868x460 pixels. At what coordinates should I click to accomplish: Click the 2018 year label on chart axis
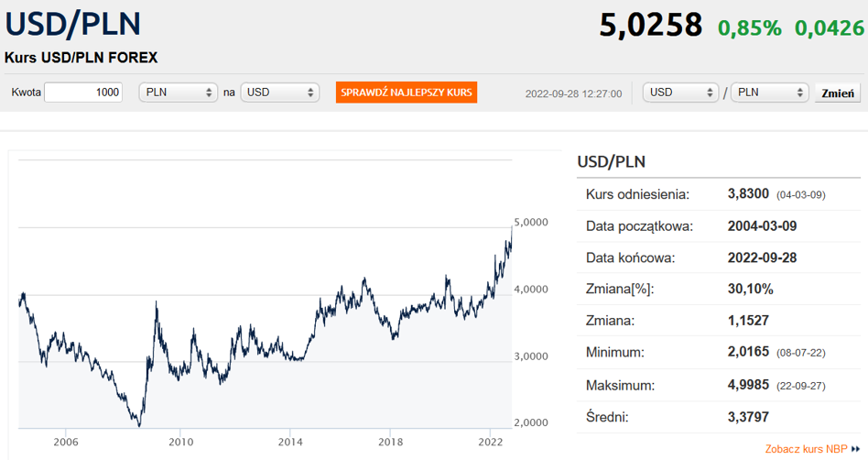(391, 440)
